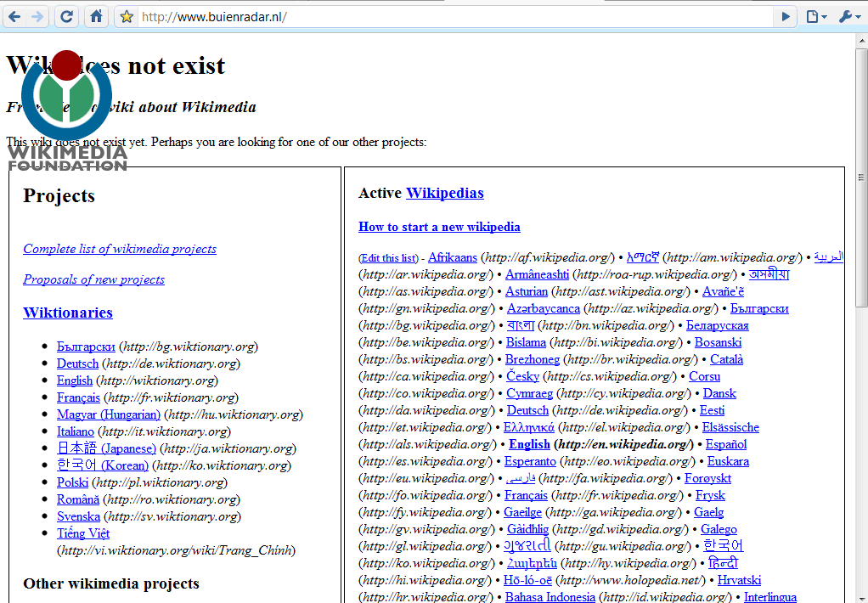Open the bold English Wikipedia link
Image resolution: width=868 pixels, height=603 pixels.
point(529,444)
